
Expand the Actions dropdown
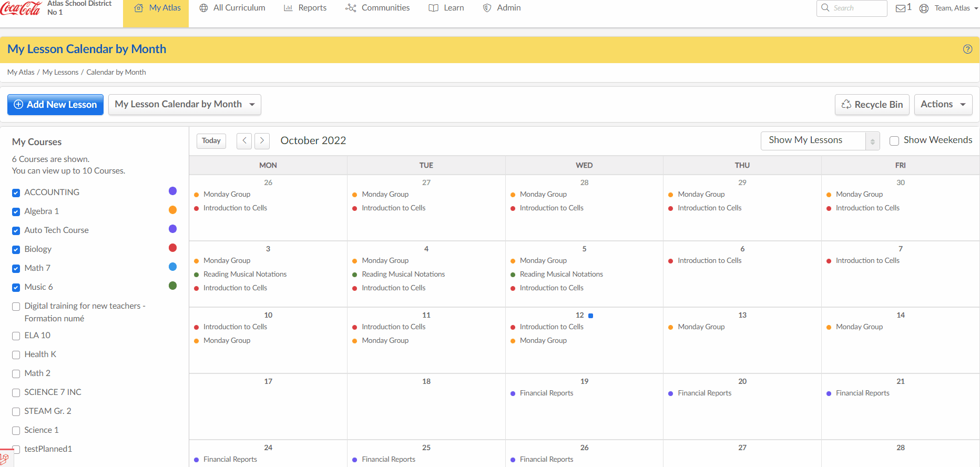coord(943,105)
